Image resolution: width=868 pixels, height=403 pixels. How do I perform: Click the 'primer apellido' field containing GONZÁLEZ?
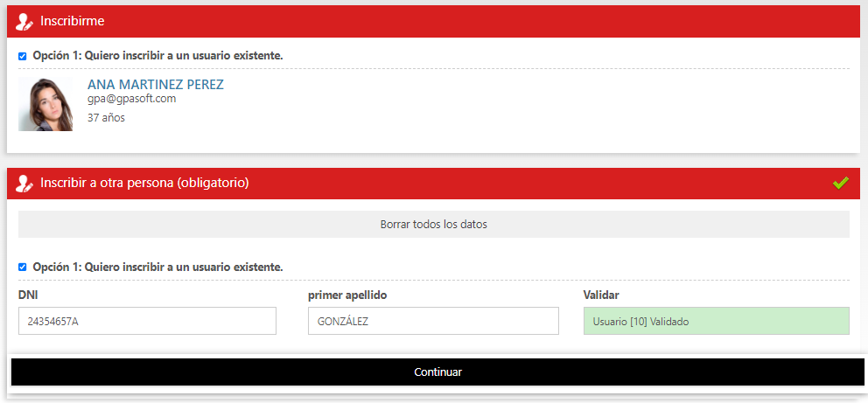coord(433,321)
